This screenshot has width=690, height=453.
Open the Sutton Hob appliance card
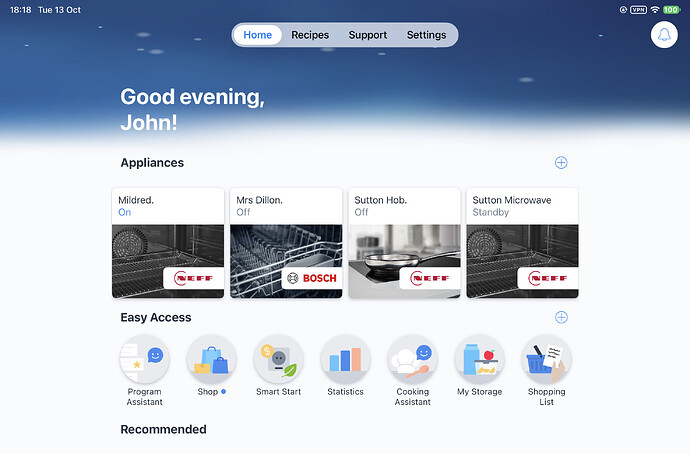(404, 243)
